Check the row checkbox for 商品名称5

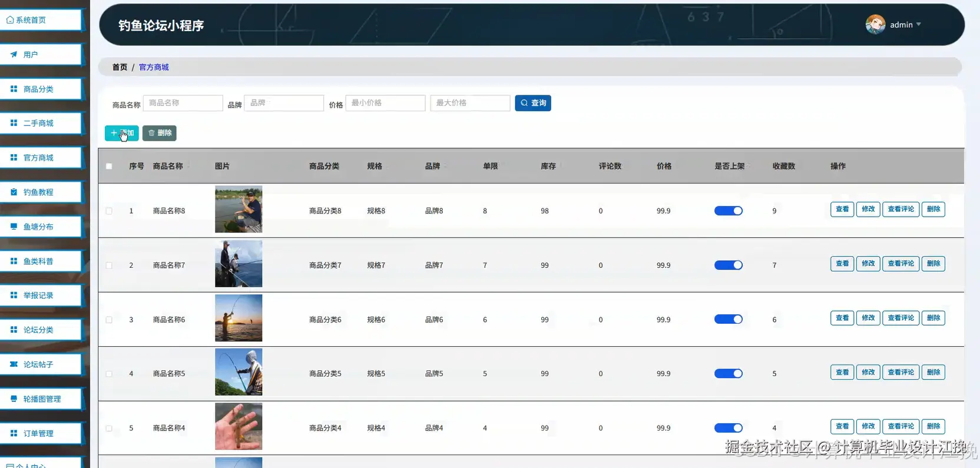[x=109, y=374]
